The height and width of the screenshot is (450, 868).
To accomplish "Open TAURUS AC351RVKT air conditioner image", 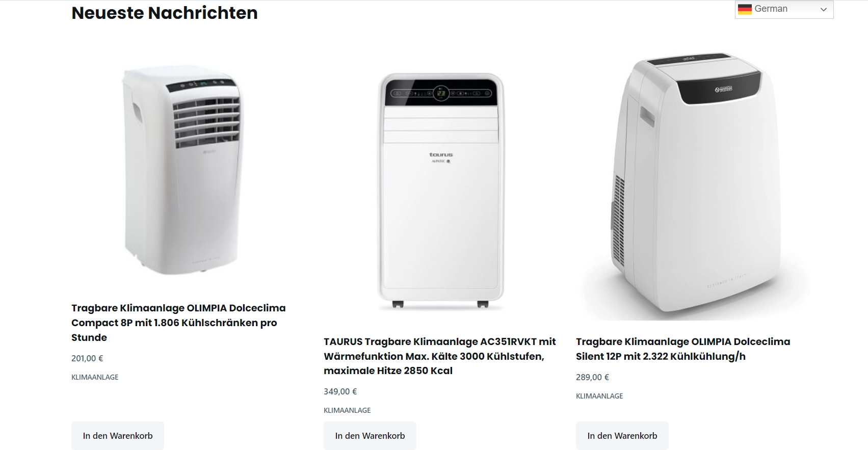I will click(x=441, y=191).
